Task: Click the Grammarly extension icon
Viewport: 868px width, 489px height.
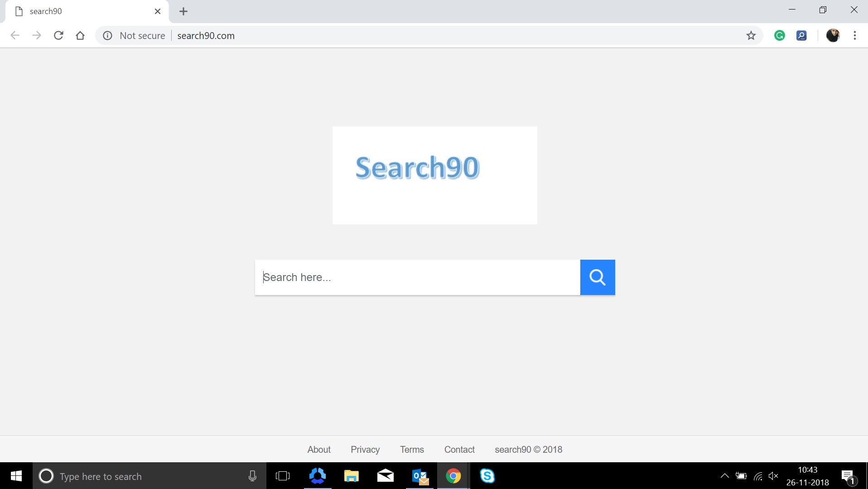Action: click(x=779, y=35)
